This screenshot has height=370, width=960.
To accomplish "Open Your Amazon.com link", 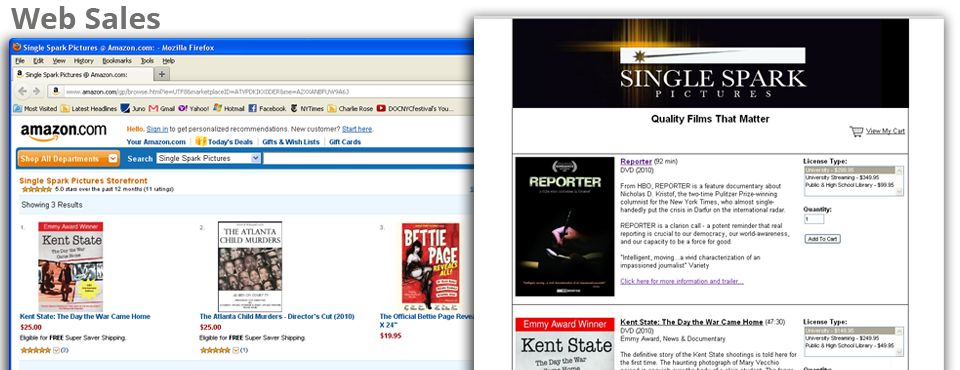I will coord(156,142).
